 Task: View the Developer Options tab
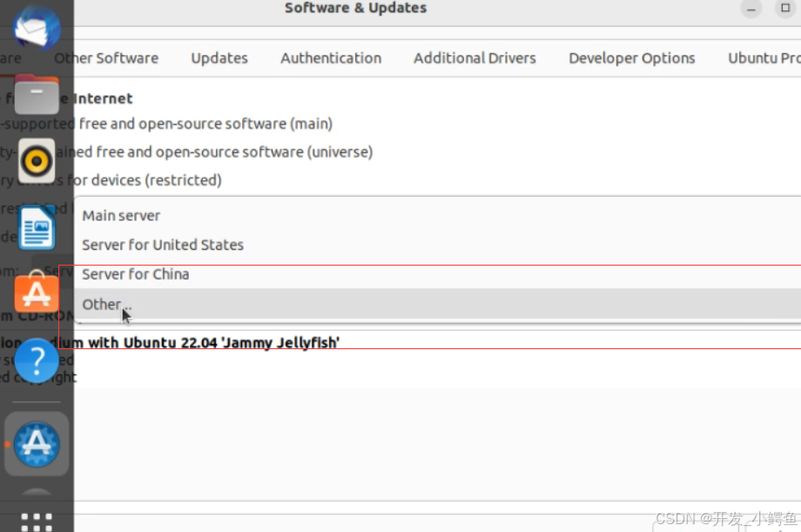tap(632, 58)
